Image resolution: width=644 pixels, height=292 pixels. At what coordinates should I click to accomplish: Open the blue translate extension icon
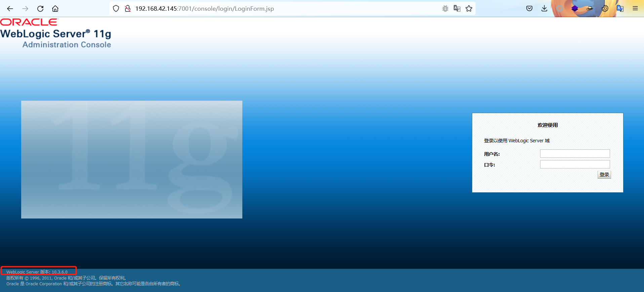click(x=620, y=9)
